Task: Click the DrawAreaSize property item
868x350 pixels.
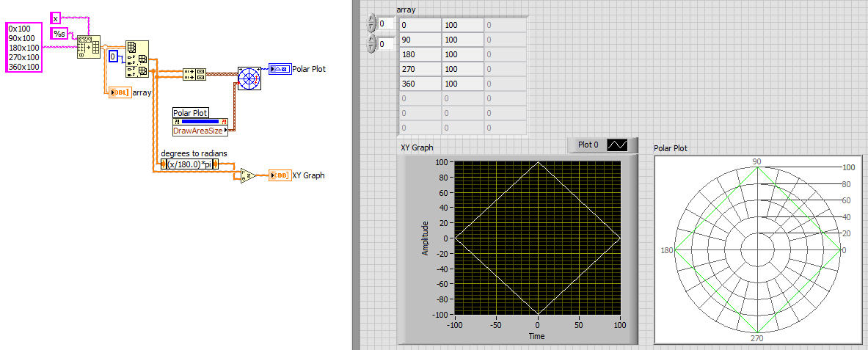Action: (x=200, y=131)
